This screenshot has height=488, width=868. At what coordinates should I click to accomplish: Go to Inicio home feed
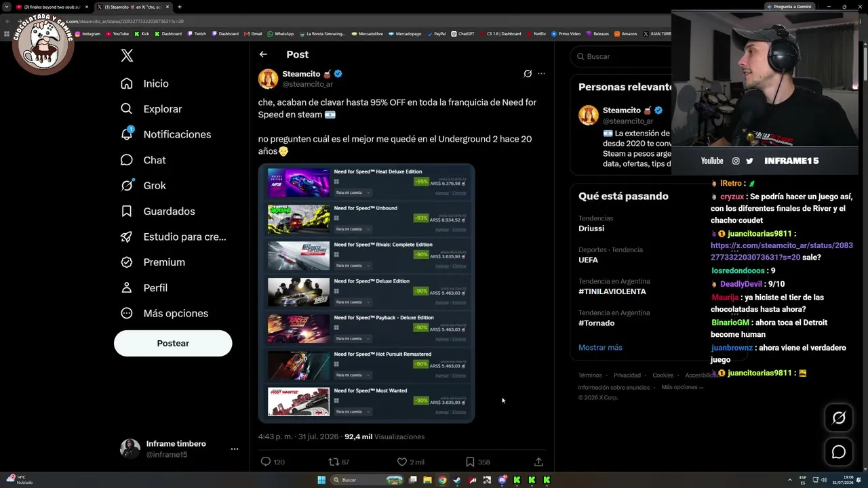144,83
